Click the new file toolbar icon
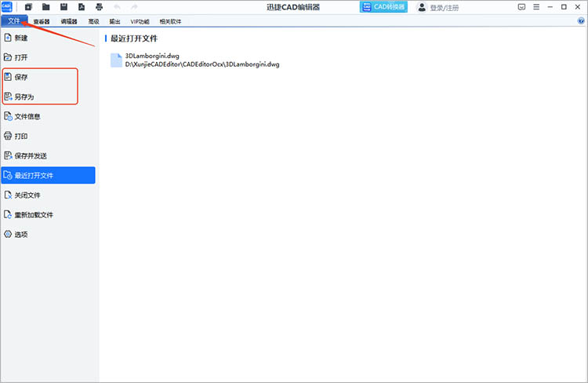This screenshot has width=588, height=383. [x=28, y=7]
